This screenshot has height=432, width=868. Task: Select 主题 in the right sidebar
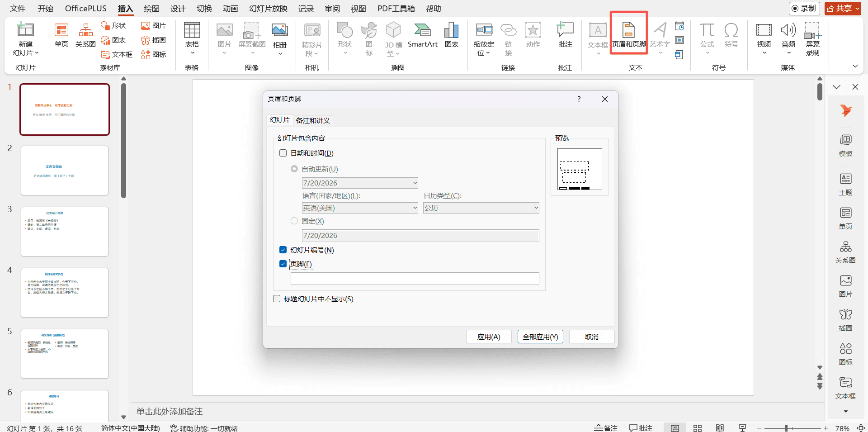tap(845, 184)
